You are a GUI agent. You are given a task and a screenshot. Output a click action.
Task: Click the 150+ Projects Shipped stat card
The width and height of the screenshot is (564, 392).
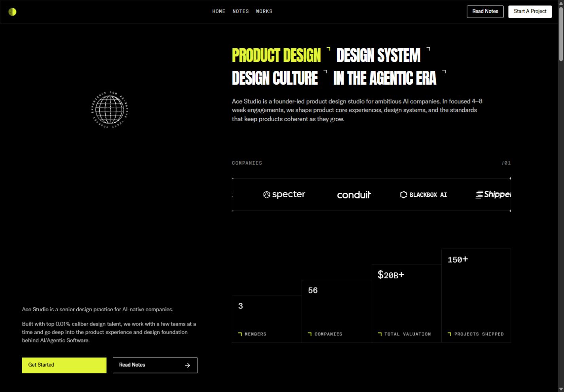pyautogui.click(x=476, y=295)
